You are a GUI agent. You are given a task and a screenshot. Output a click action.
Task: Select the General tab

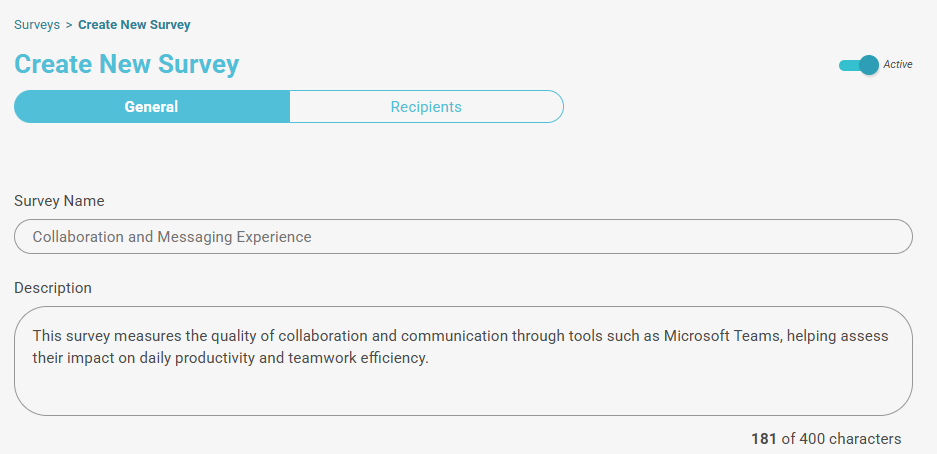point(151,107)
